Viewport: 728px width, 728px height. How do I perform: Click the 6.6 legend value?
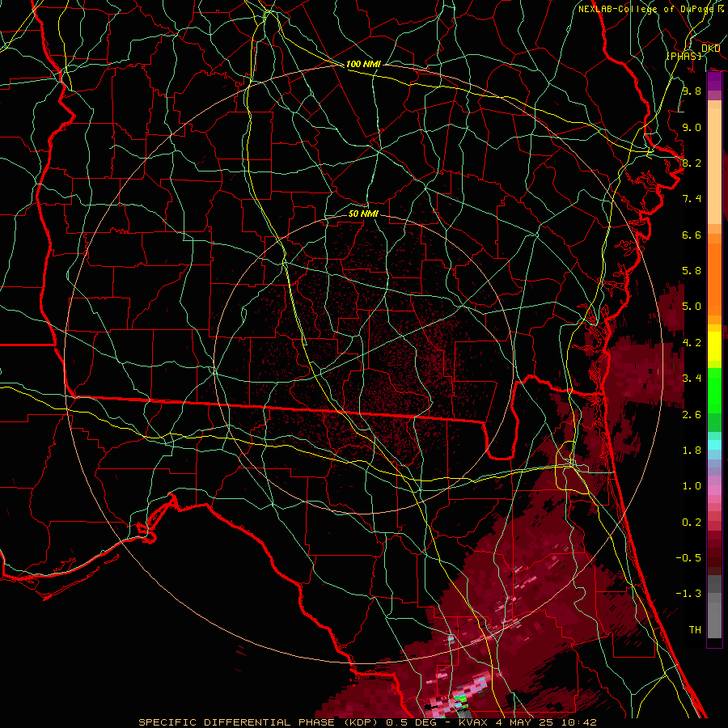[692, 235]
